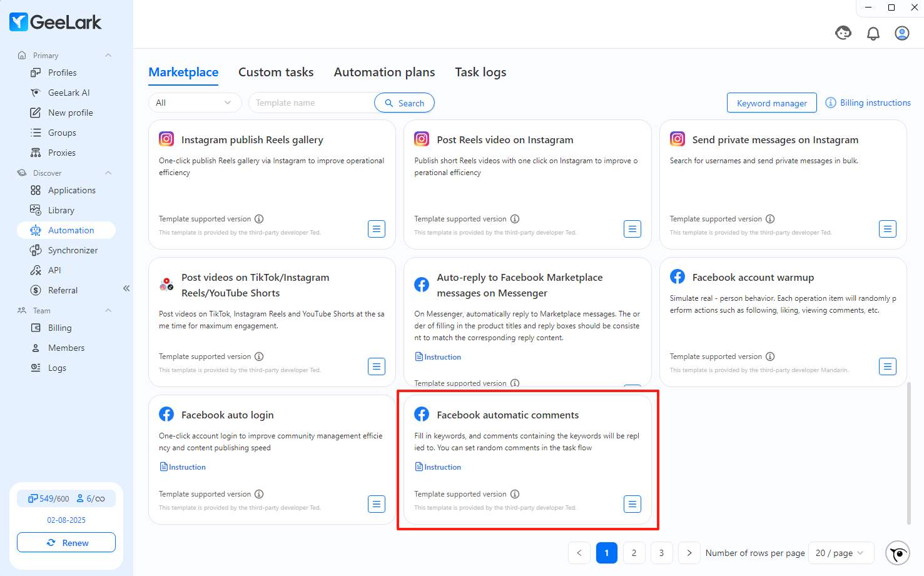Open the Facebook account warmup card title
This screenshot has width=924, height=576.
coord(753,277)
